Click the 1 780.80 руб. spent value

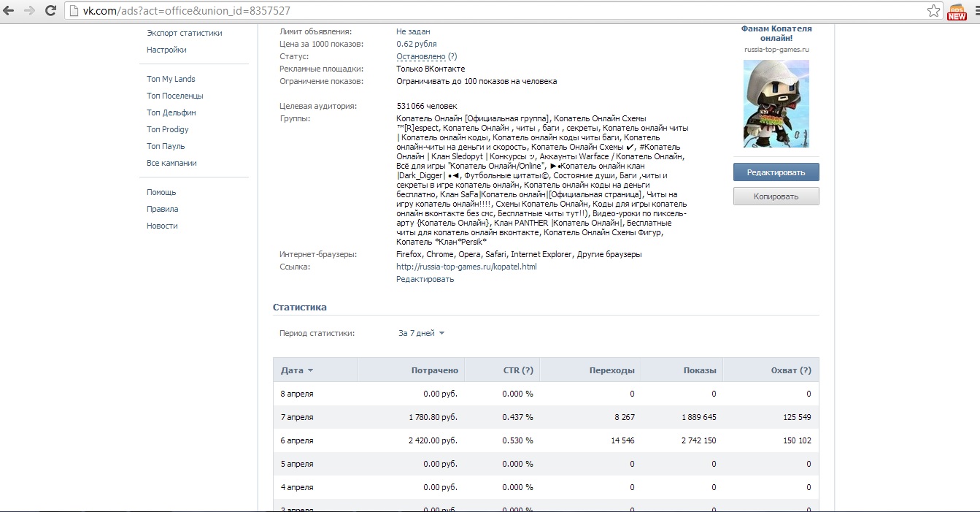433,417
